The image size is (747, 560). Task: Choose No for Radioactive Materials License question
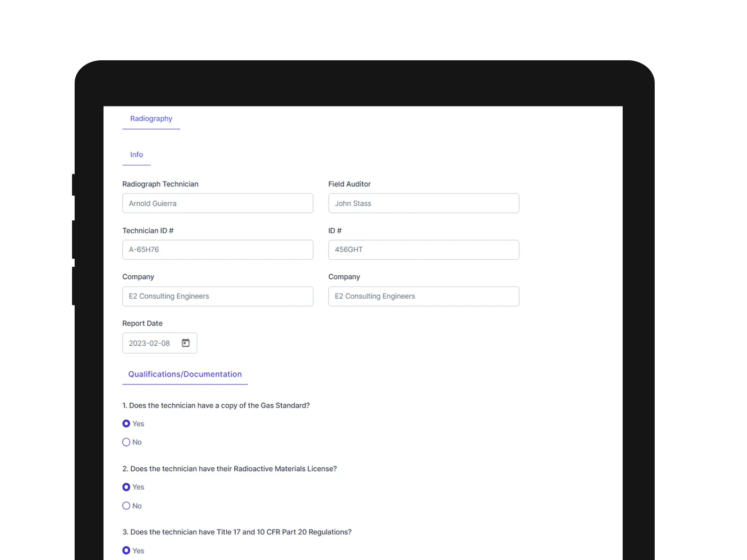click(x=126, y=506)
